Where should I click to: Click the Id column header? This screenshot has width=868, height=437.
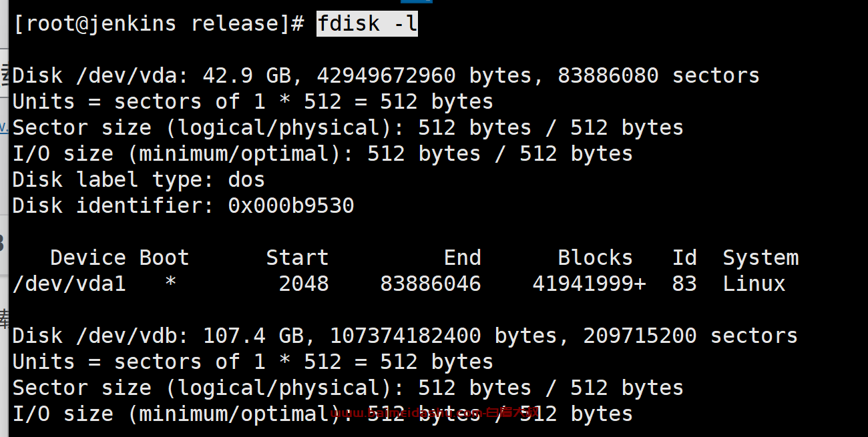[x=684, y=258]
